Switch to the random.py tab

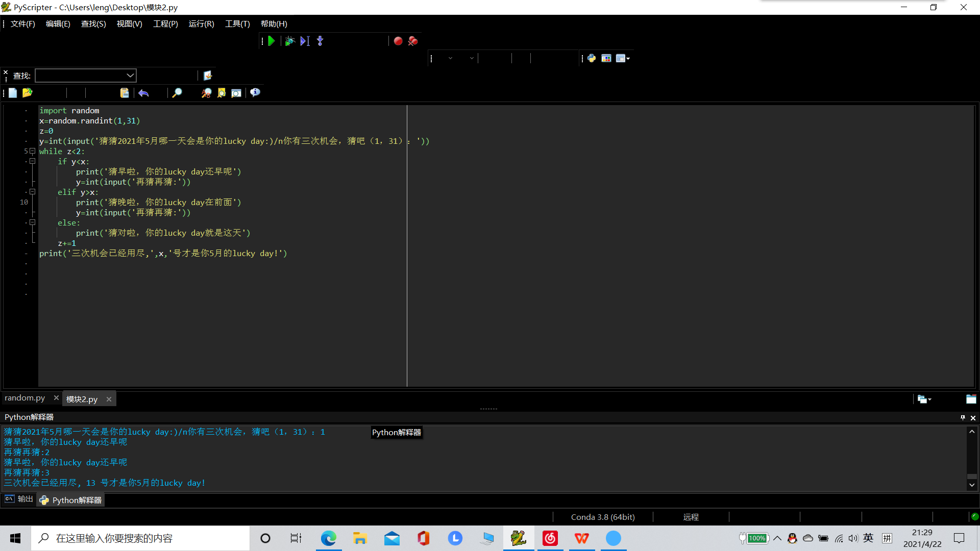25,398
